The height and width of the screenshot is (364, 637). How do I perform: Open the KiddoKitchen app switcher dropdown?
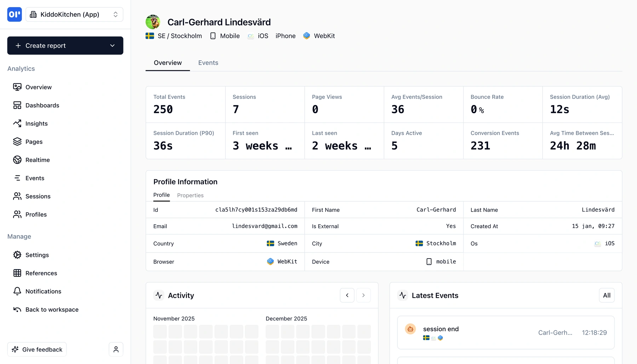(x=74, y=14)
